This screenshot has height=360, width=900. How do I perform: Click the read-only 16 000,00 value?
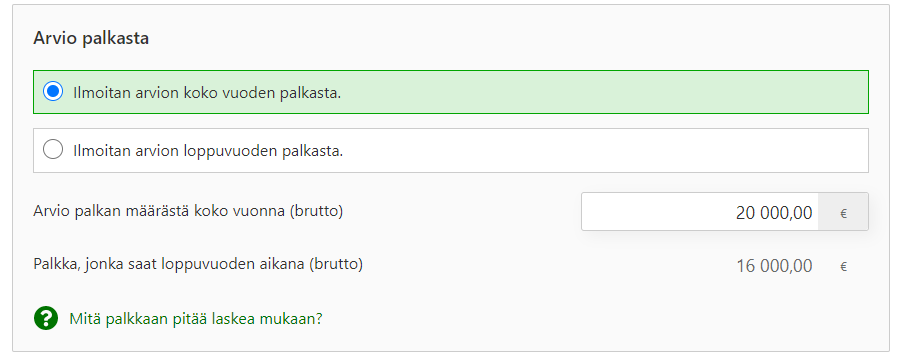[774, 266]
